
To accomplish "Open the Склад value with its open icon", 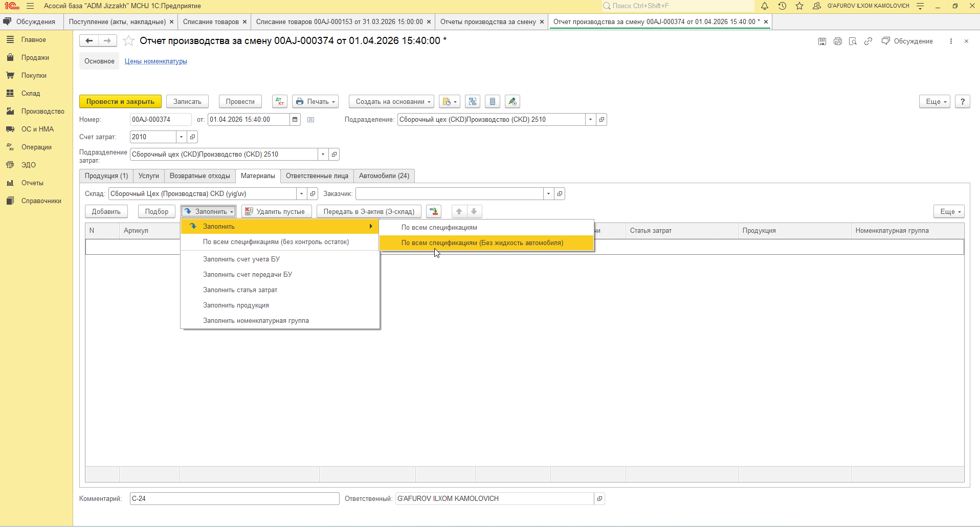I will click(313, 194).
